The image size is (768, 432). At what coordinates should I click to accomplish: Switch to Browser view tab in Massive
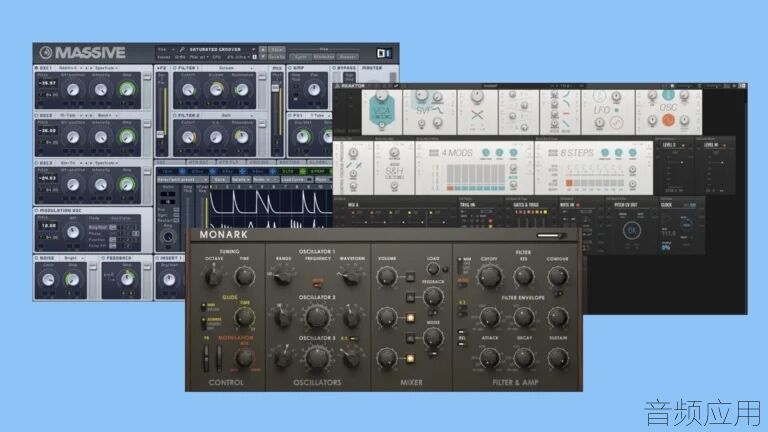[347, 57]
